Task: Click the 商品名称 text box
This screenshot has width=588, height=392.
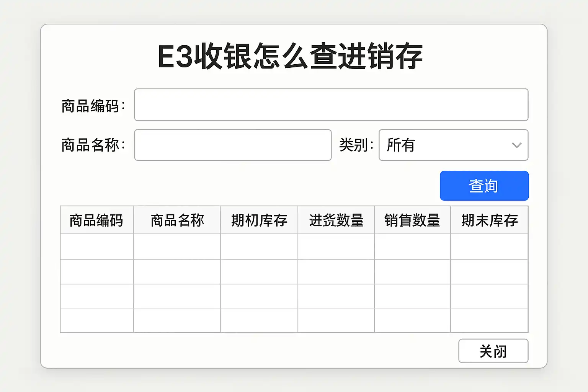Action: [233, 145]
